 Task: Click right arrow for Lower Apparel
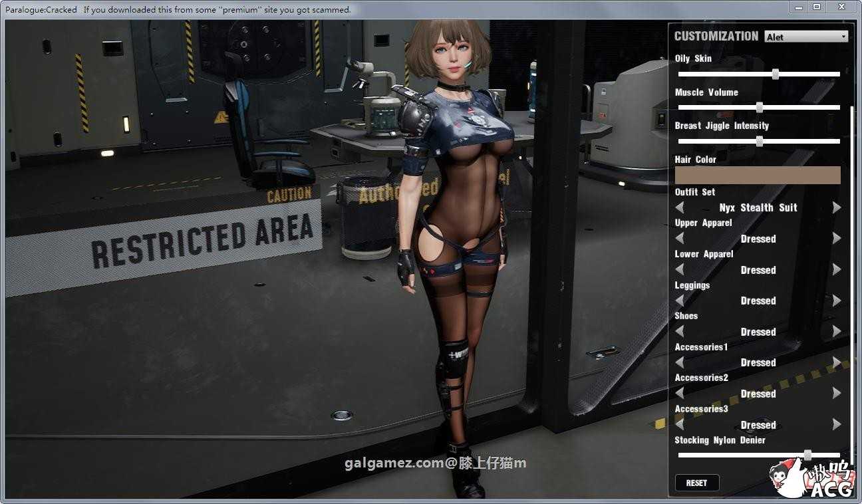point(837,269)
